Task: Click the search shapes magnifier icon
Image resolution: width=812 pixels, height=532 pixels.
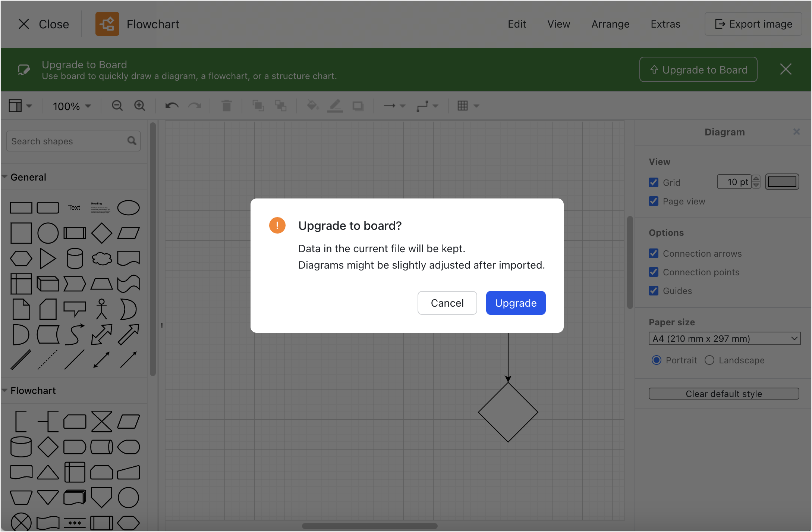Action: 132,141
